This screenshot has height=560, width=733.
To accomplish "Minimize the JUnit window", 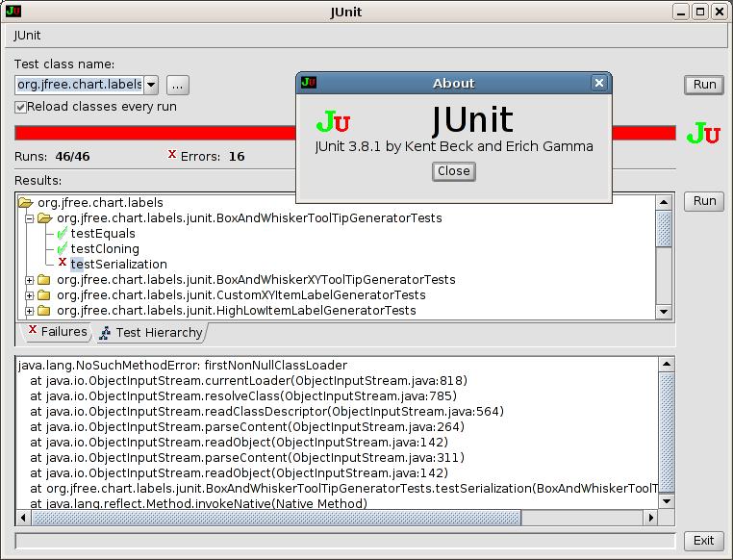I will (x=681, y=12).
